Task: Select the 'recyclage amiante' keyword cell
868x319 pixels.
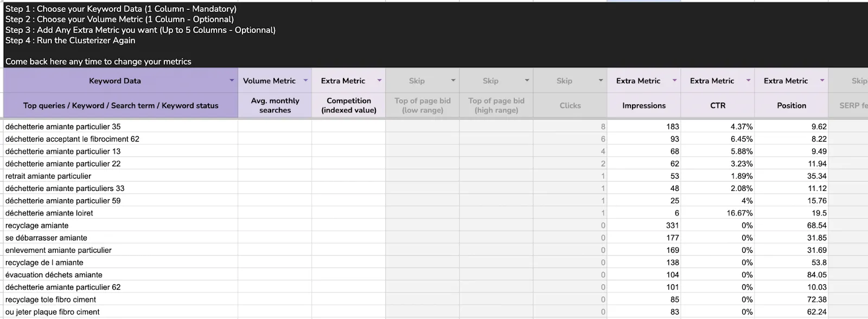Action: tap(37, 226)
